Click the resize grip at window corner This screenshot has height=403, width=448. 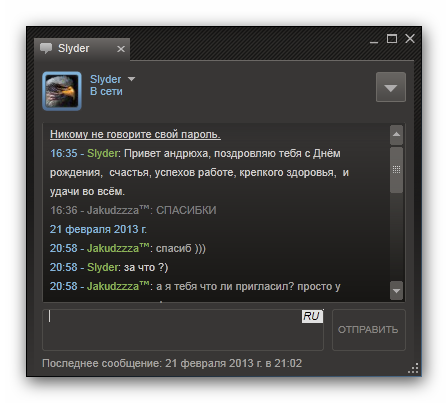pyautogui.click(x=413, y=368)
